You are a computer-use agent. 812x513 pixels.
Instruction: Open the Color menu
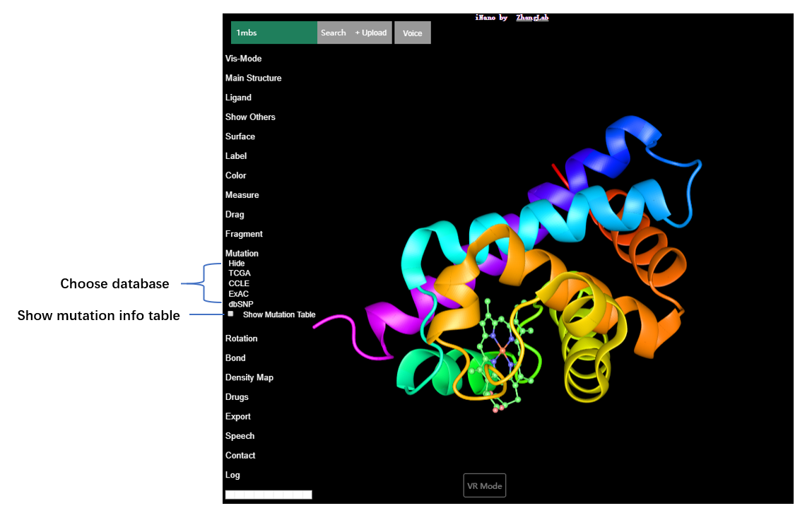coord(236,175)
